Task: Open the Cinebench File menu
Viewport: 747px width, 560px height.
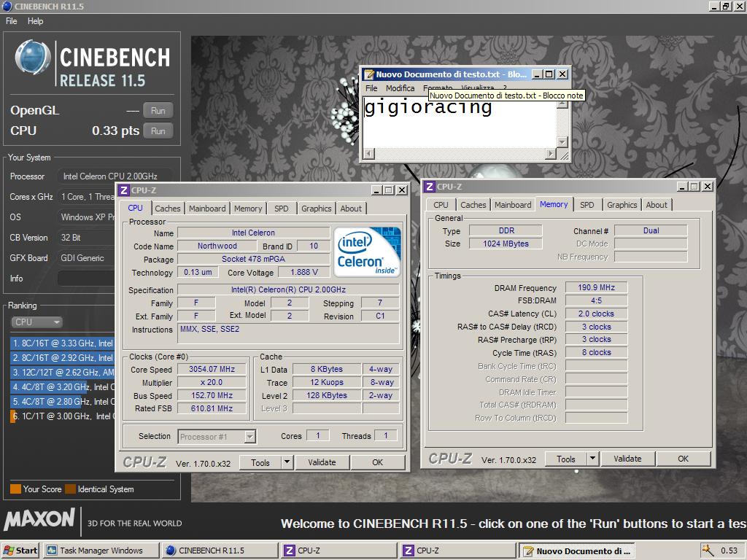Action: 12,21
